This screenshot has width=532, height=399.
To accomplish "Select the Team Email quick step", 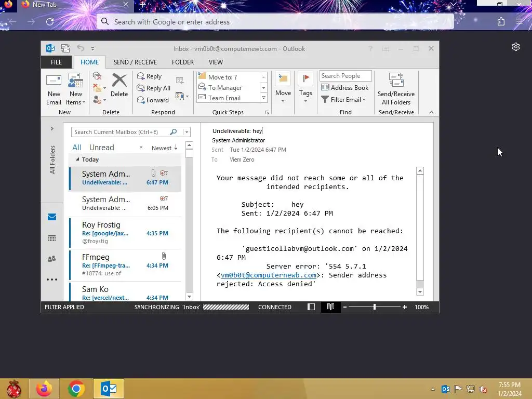I will tap(228, 98).
